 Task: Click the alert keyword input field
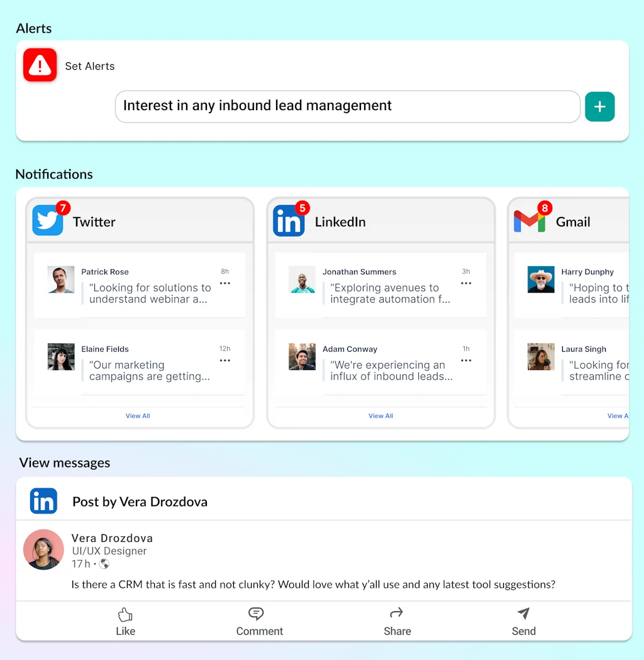(347, 106)
